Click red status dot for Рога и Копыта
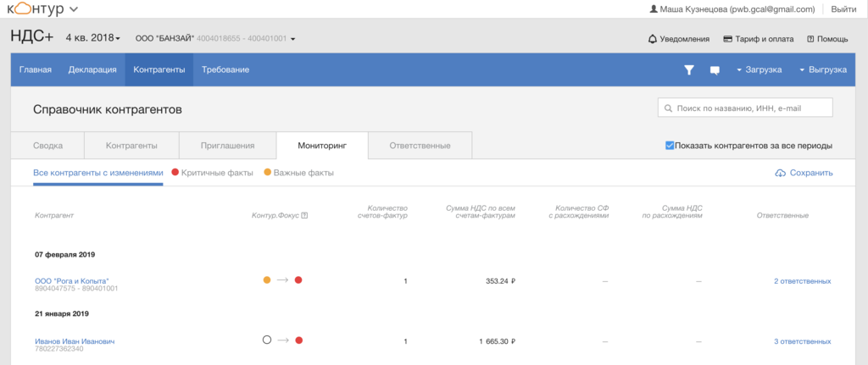 pos(298,279)
